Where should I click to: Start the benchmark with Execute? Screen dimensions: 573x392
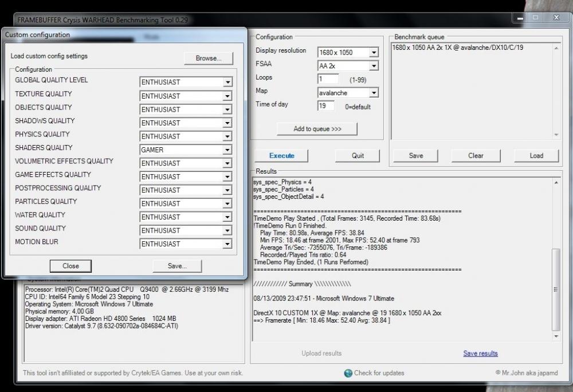click(281, 155)
